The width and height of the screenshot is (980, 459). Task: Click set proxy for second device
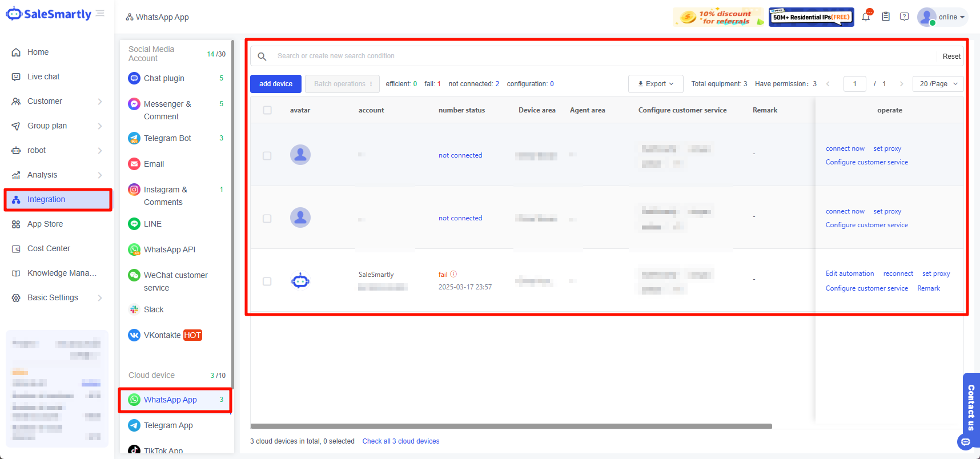pyautogui.click(x=887, y=211)
